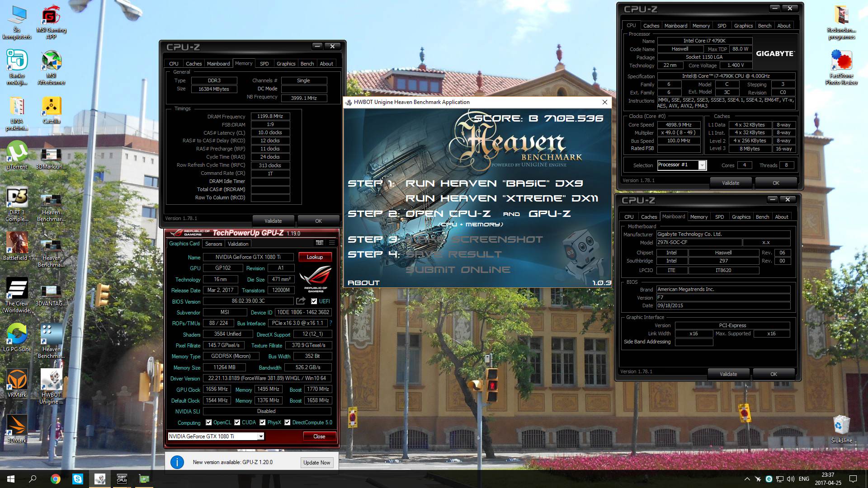
Task: Open DiRT 3 Complete desktop shortcut
Action: pyautogui.click(x=17, y=204)
